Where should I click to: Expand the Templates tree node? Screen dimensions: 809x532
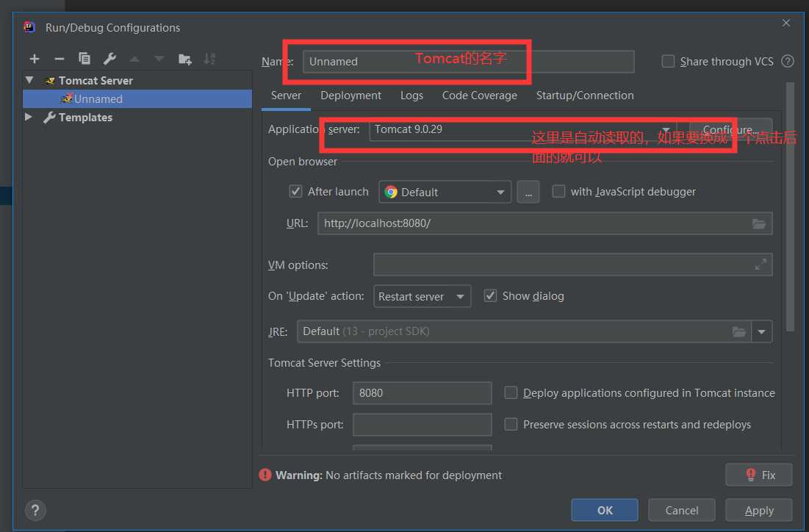(29, 117)
